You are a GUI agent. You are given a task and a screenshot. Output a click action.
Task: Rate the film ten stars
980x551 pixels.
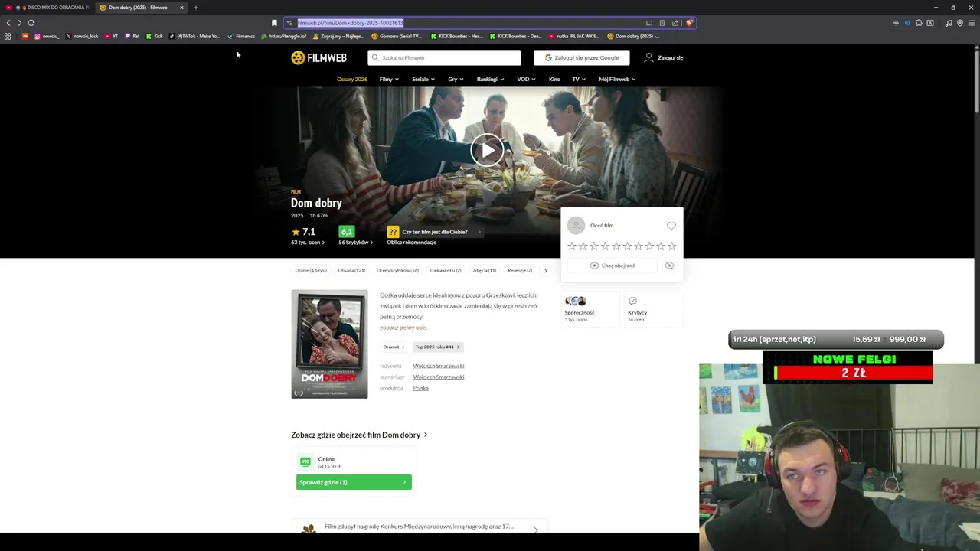(x=671, y=246)
